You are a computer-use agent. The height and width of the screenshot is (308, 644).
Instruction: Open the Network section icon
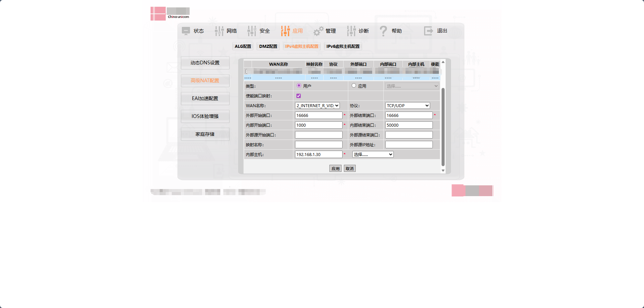(x=219, y=31)
